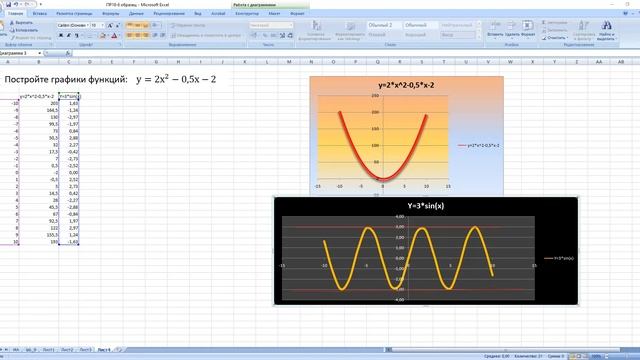
Task: Switch to the Данные ribbon tab
Action: click(x=136, y=13)
